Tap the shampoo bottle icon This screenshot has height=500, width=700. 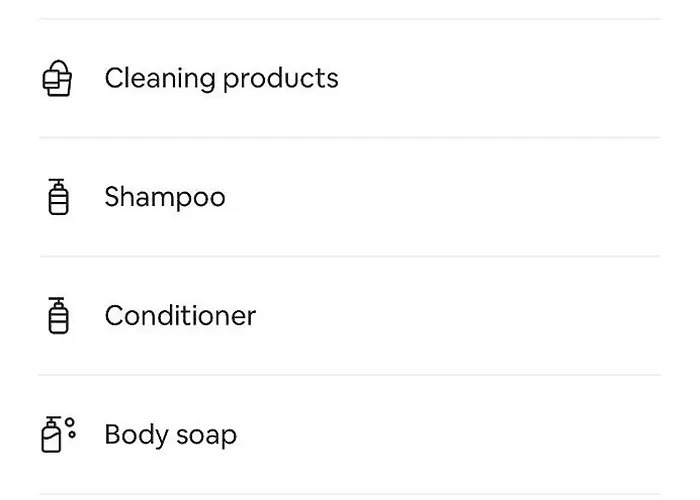[x=58, y=199]
